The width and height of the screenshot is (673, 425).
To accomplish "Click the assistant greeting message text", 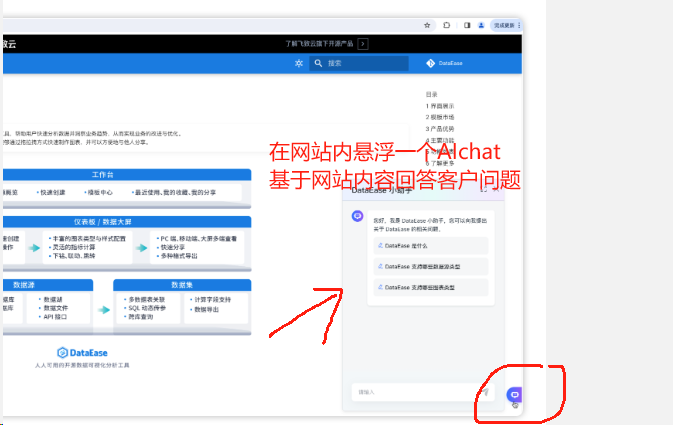I will point(430,225).
